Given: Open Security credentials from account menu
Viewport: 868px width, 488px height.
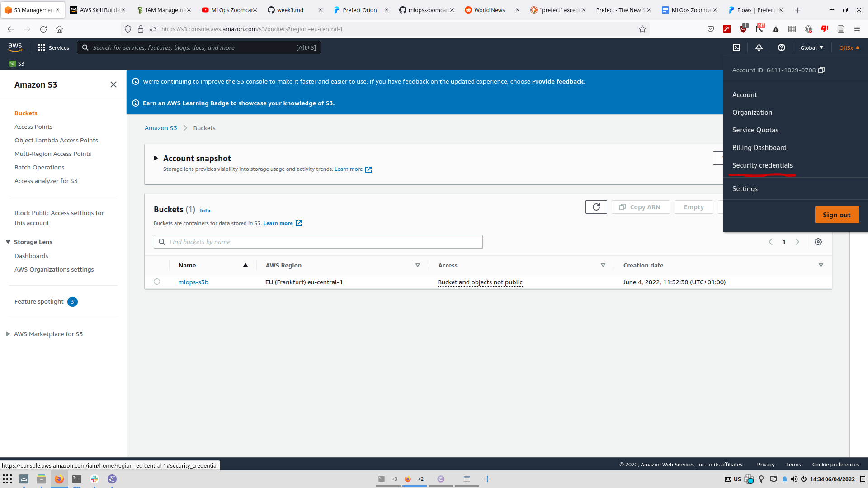Looking at the screenshot, I should click(762, 165).
